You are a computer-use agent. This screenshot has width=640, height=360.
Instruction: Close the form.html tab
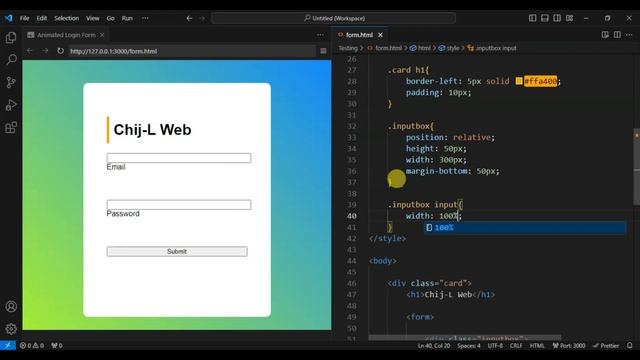(380, 35)
